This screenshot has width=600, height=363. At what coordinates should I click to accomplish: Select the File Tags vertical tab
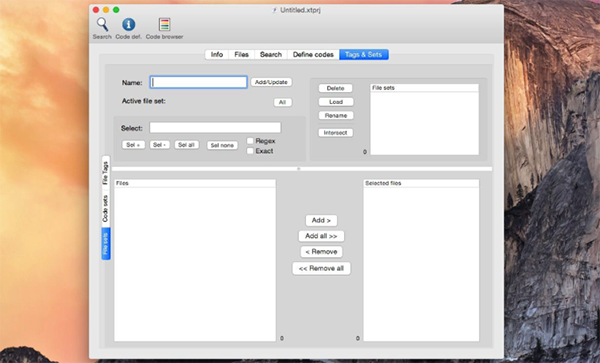[105, 173]
